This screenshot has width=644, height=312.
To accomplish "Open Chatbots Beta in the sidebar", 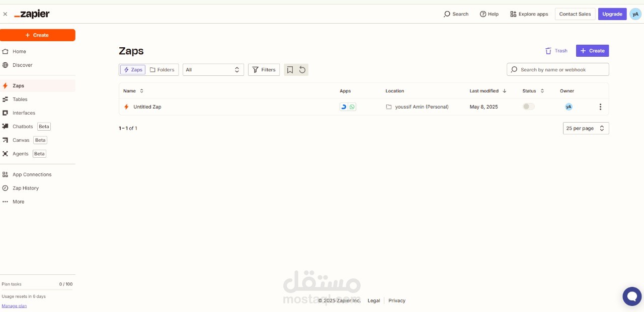I will [38, 126].
